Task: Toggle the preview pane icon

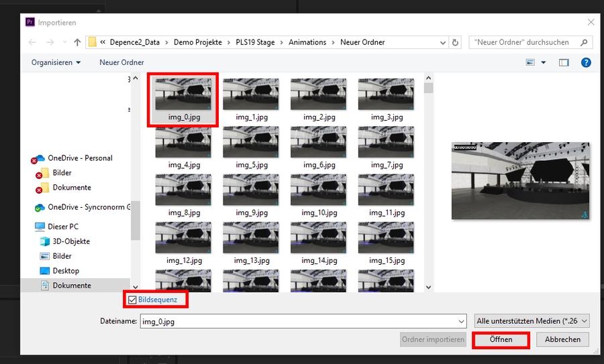Action: [x=564, y=62]
